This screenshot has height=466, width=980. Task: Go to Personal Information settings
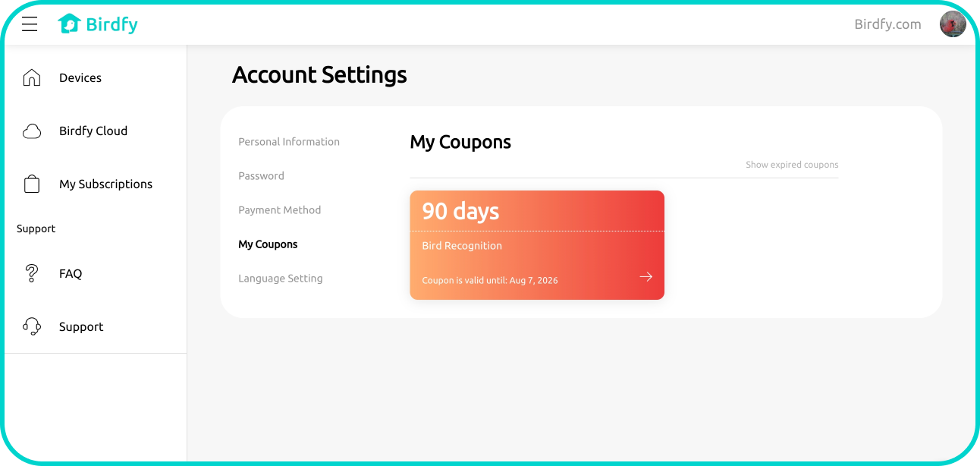pos(289,142)
